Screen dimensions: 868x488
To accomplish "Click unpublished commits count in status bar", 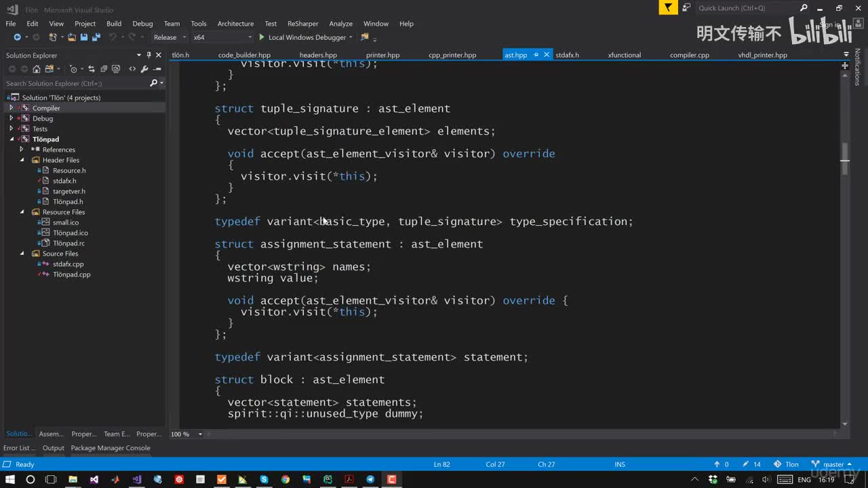I will tap(721, 464).
